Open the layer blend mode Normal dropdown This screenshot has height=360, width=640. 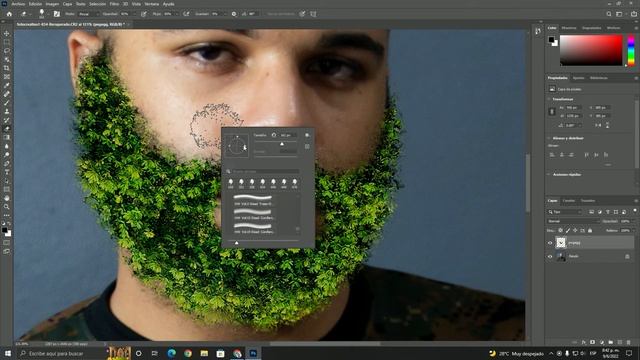coord(573,221)
